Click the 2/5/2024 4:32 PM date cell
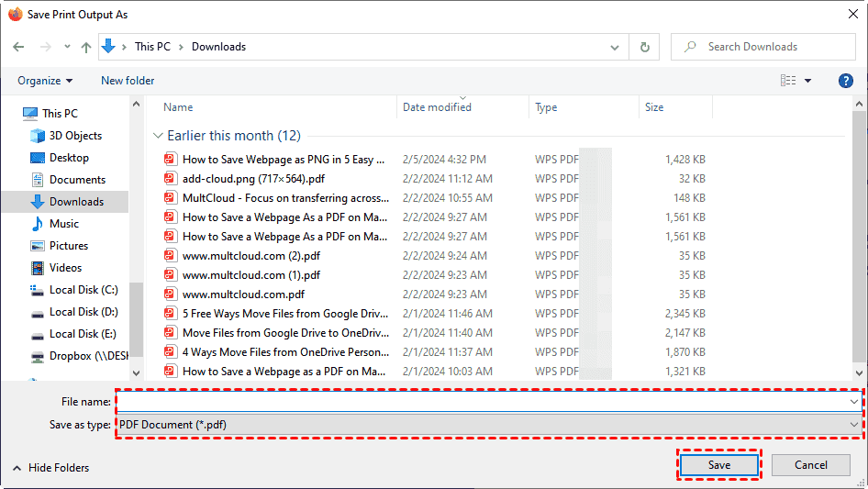868x489 pixels. (444, 160)
